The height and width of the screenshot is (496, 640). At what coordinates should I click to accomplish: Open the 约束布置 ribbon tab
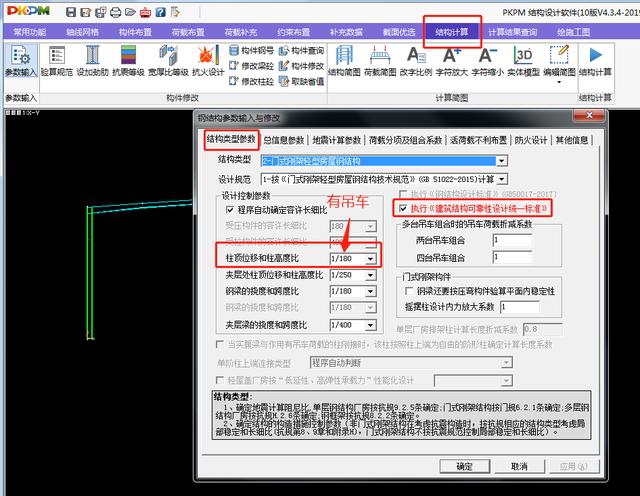293,32
